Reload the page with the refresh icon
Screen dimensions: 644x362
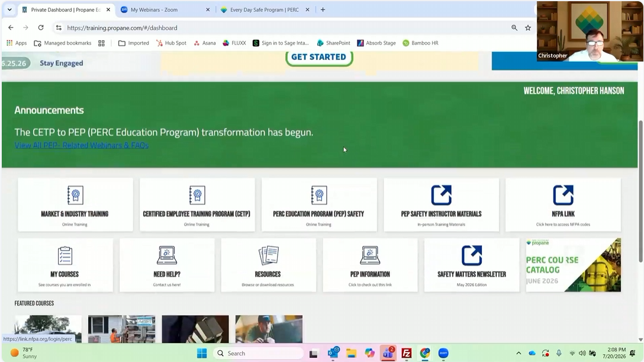click(x=41, y=27)
